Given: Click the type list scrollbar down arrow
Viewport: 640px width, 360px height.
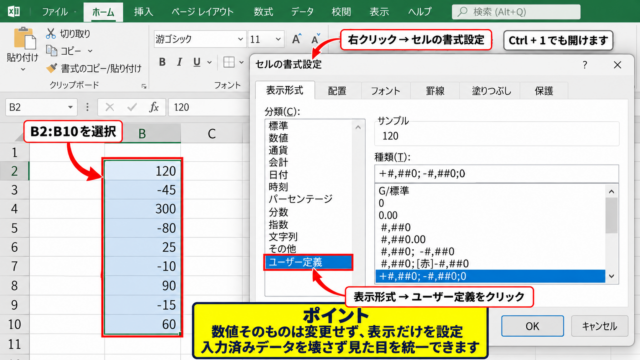Looking at the screenshot, I should (611, 276).
